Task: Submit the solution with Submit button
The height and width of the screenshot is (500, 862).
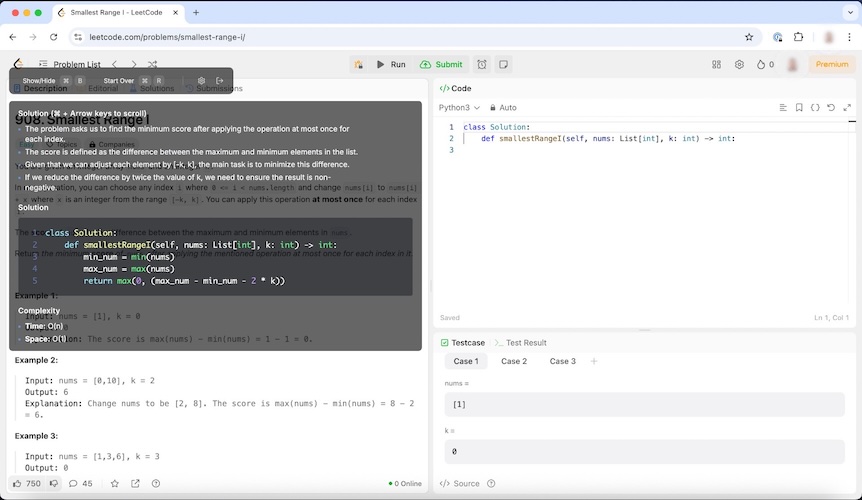Action: pos(441,64)
